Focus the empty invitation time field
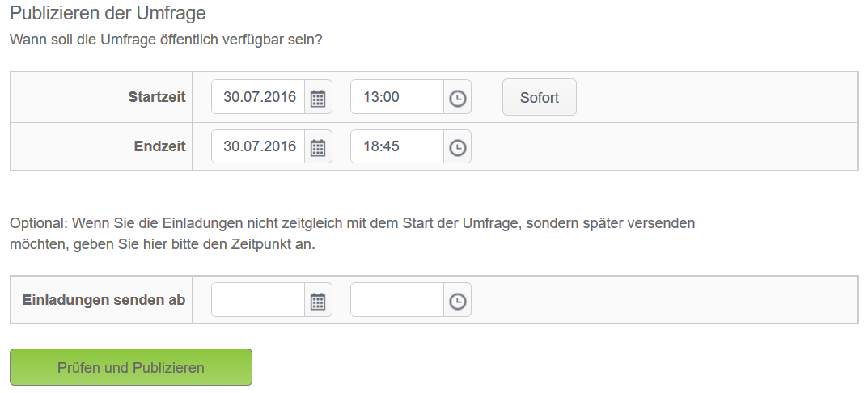Image resolution: width=868 pixels, height=393 pixels. pos(397,300)
